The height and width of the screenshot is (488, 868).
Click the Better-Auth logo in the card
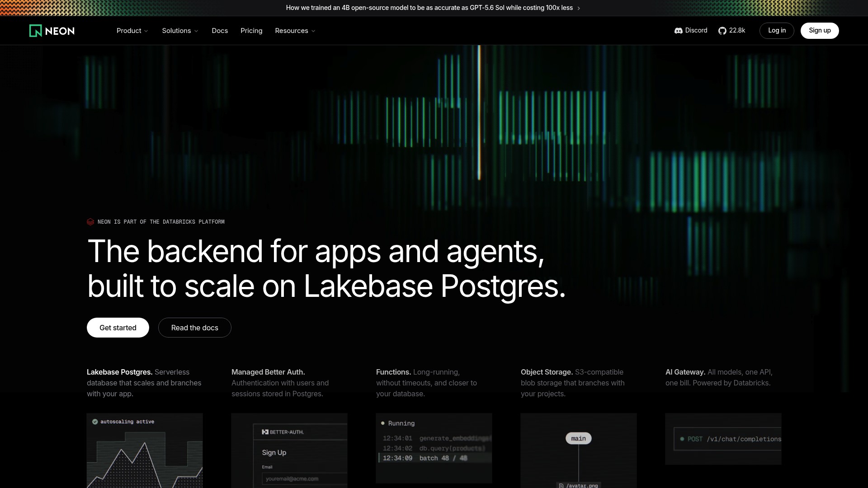point(283,432)
